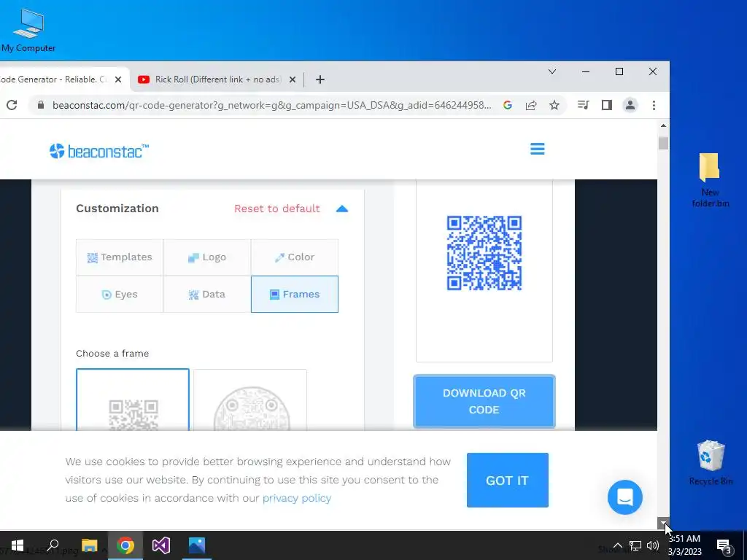Reload the page with the refresh icon
This screenshot has width=747, height=560.
[12, 105]
